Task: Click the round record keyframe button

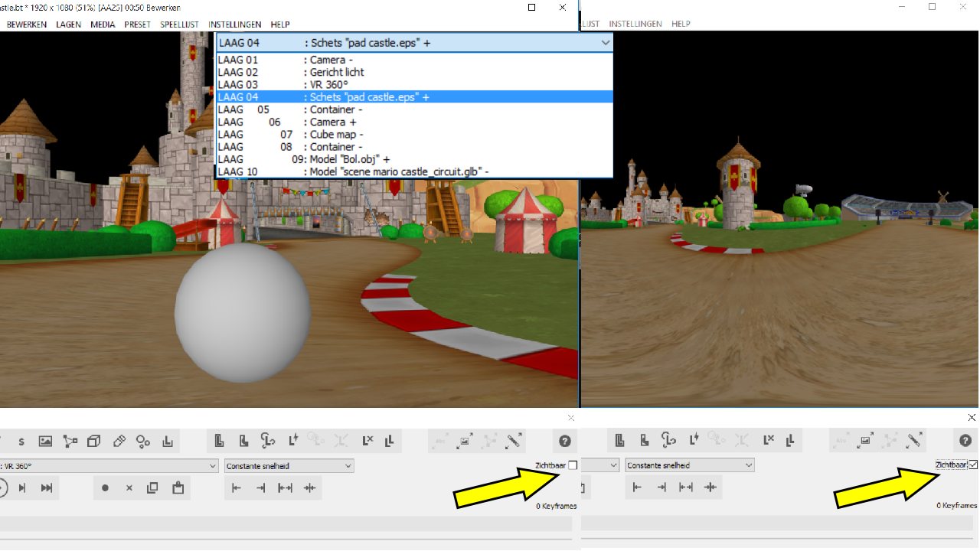Action: click(x=106, y=487)
